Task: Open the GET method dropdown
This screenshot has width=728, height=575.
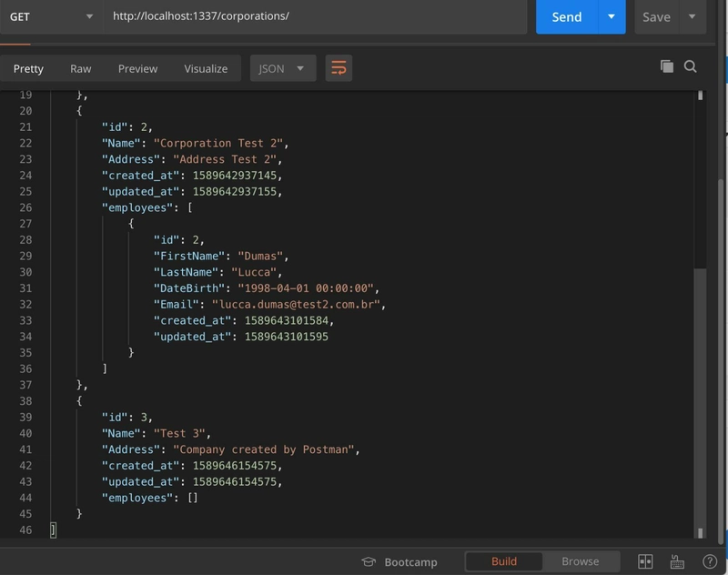Action: 51,16
